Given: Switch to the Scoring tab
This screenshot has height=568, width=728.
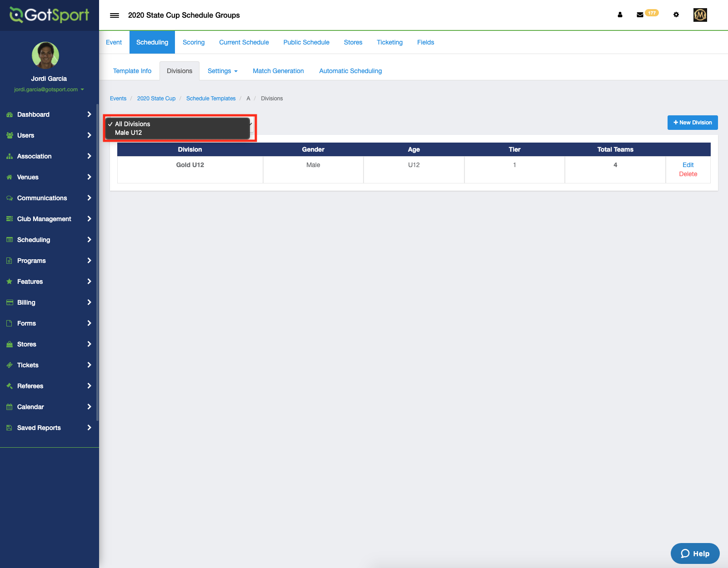Looking at the screenshot, I should click(x=194, y=42).
